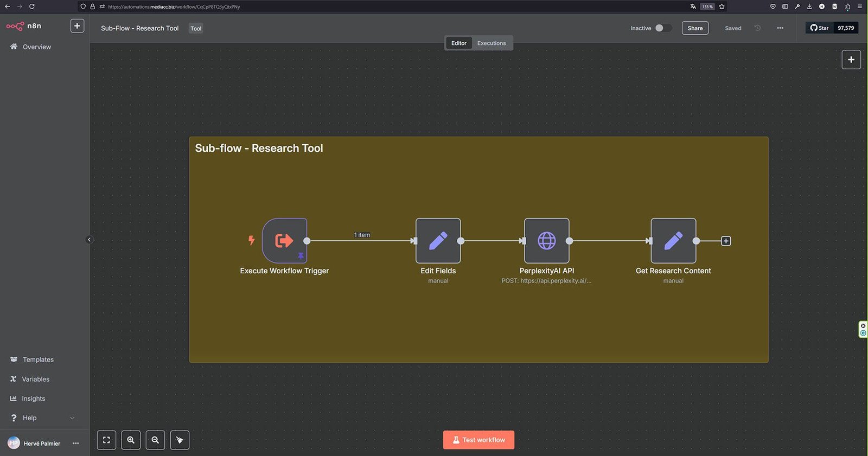
Task: Click the pinned data pin on trigger node
Action: 301,256
